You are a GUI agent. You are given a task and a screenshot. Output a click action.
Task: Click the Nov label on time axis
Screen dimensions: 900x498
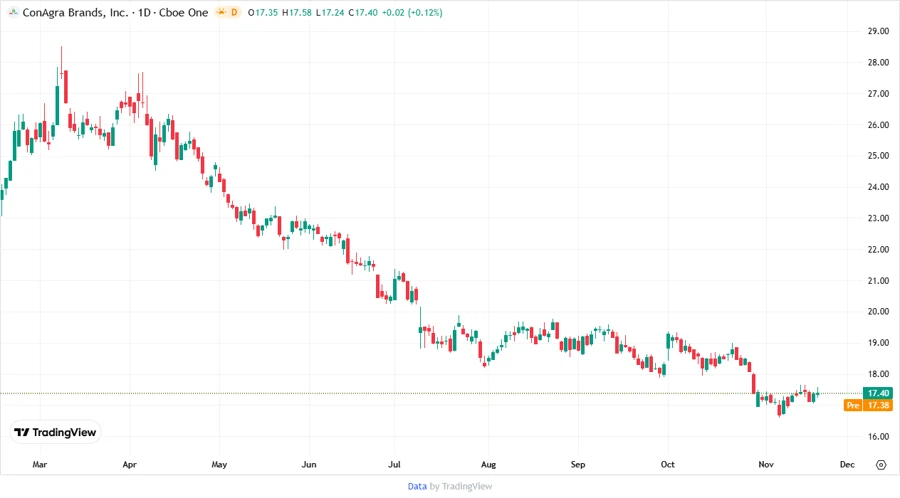point(766,464)
